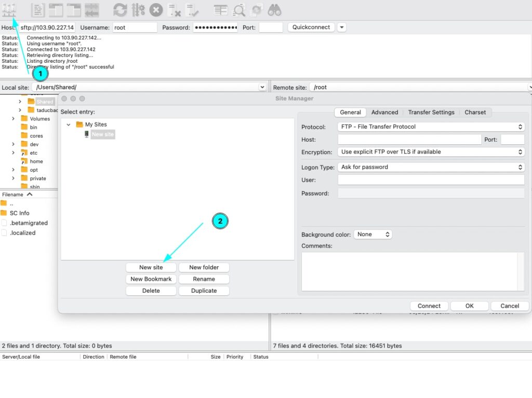Switch to the Advanced tab
This screenshot has width=532, height=398.
(x=384, y=112)
